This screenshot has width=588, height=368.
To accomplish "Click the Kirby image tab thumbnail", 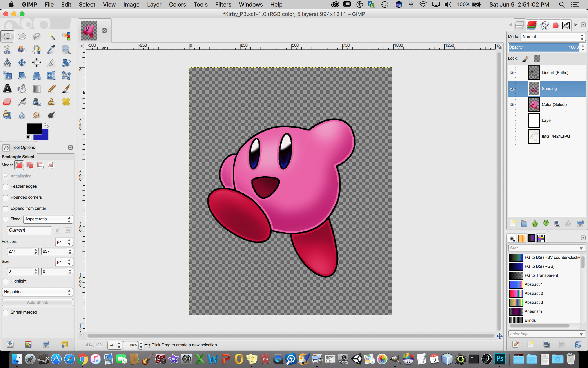I will click(89, 30).
